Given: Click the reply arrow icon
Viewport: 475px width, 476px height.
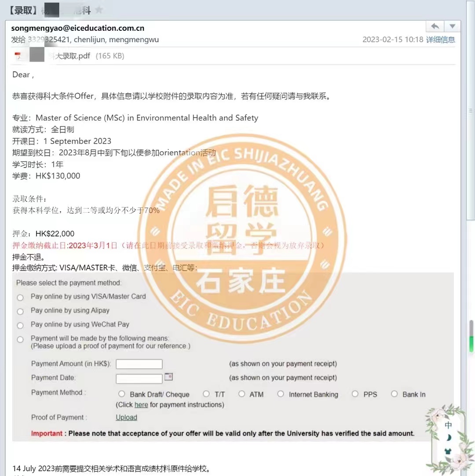Looking at the screenshot, I should 435,26.
